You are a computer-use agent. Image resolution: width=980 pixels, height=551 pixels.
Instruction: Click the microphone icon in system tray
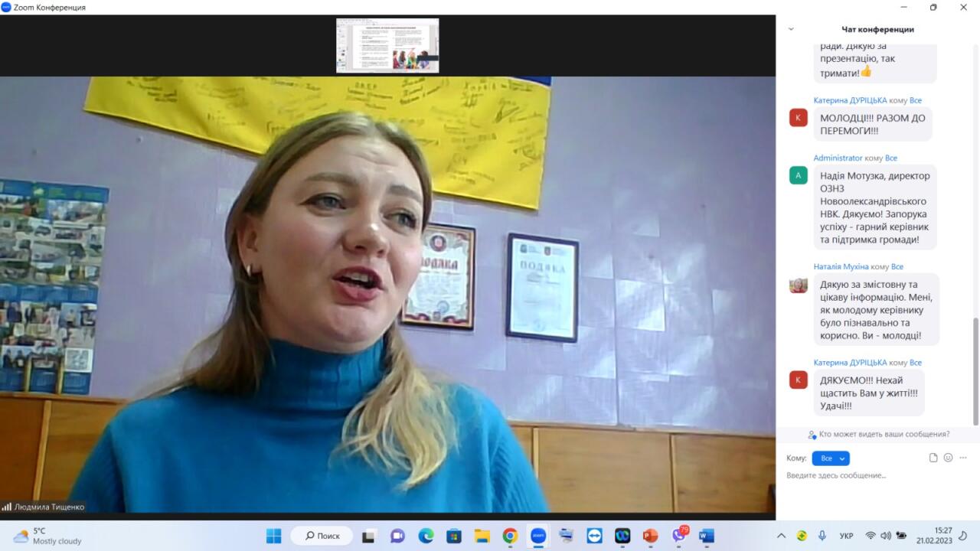tap(822, 536)
